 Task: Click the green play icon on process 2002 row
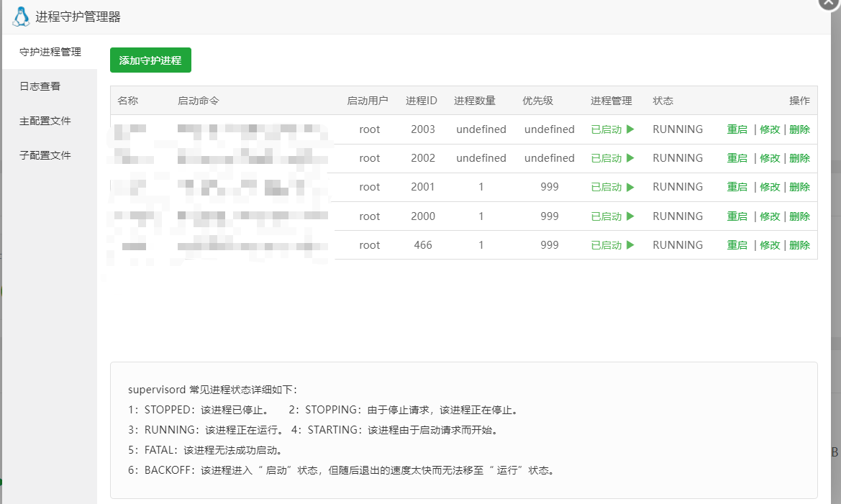630,158
